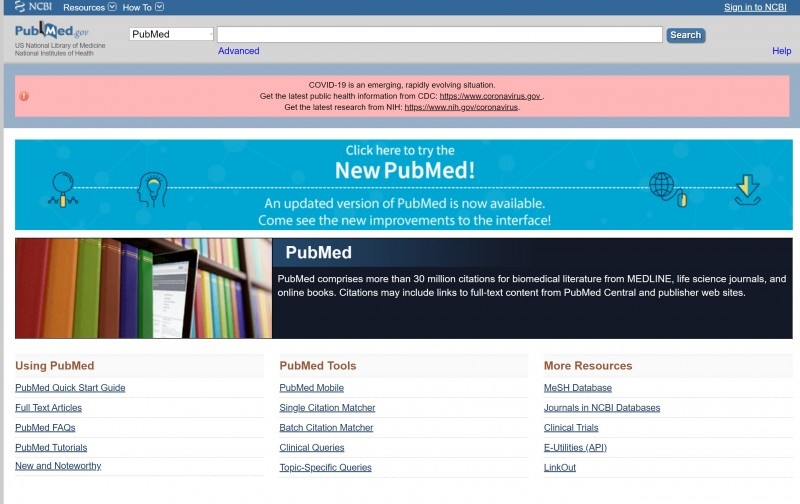Expand the Resources dropdown menu

(90, 7)
